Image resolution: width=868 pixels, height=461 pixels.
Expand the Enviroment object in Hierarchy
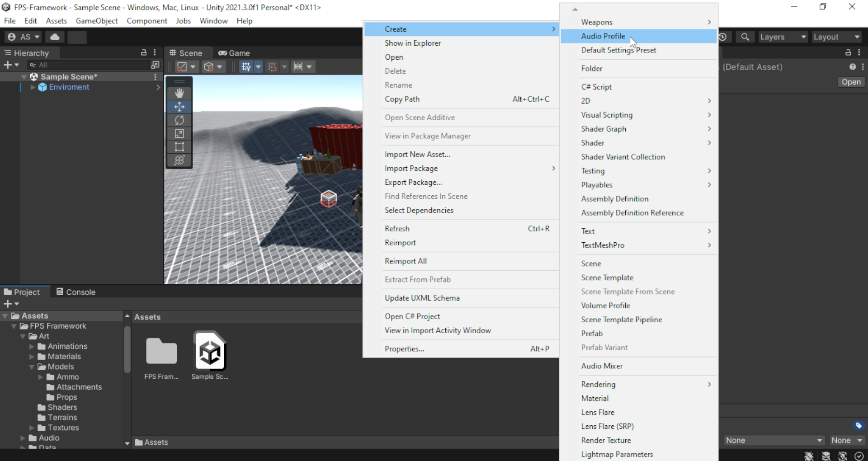tap(33, 87)
